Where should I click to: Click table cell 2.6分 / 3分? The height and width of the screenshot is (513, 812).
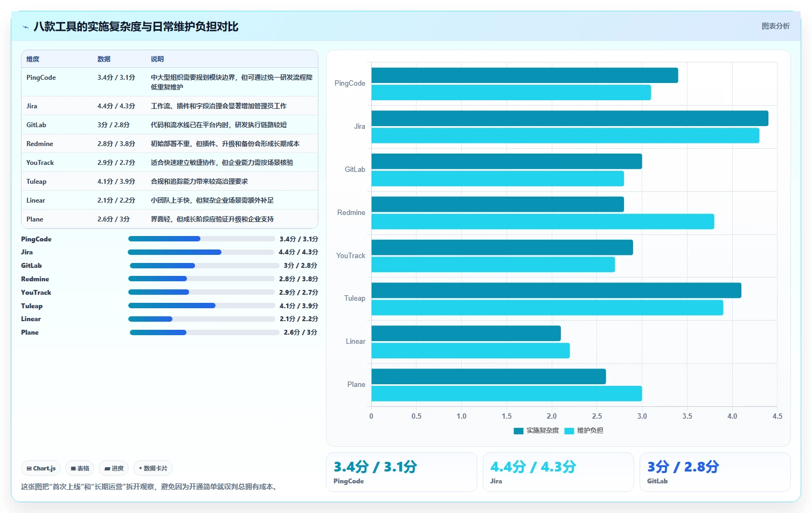point(114,219)
